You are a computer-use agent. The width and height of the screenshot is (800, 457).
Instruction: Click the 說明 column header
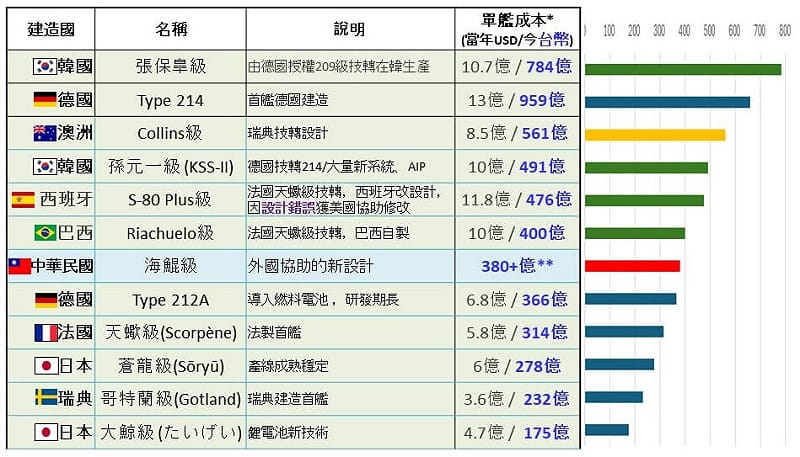349,29
